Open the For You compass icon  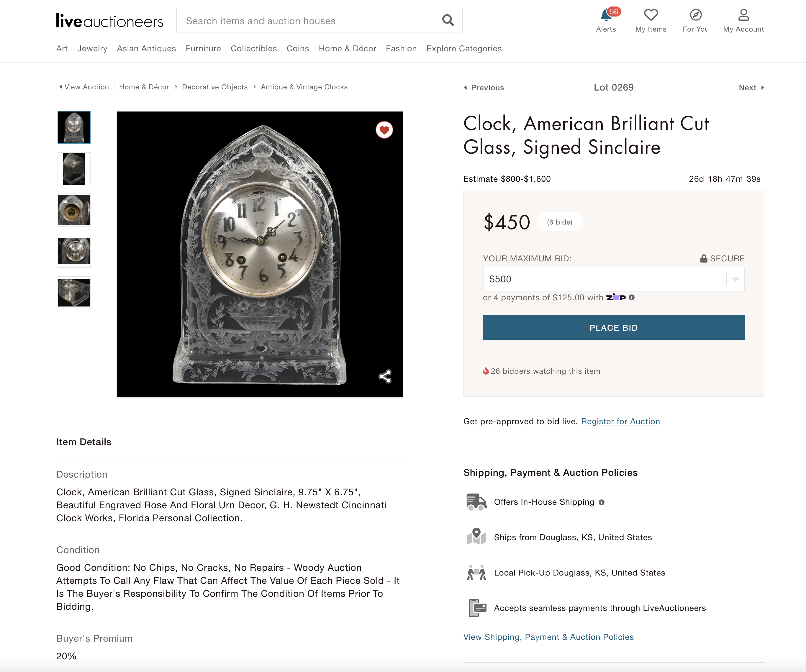pyautogui.click(x=695, y=15)
